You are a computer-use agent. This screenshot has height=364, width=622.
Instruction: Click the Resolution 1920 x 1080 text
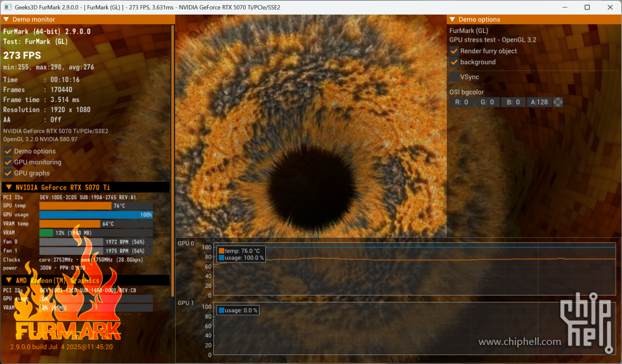(x=47, y=110)
